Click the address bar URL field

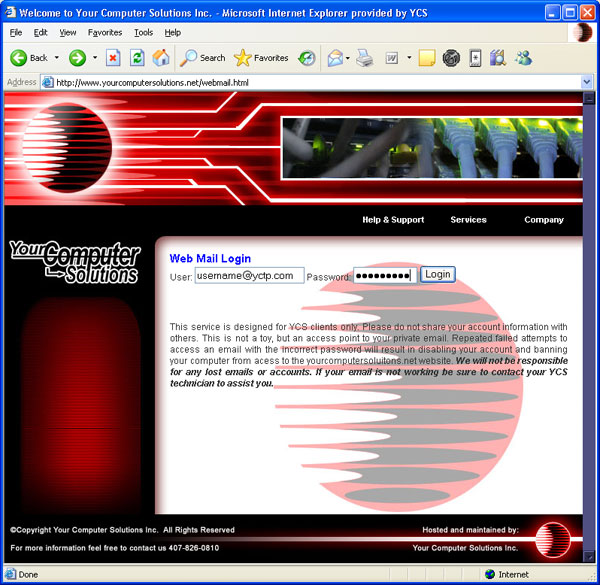tap(317, 82)
